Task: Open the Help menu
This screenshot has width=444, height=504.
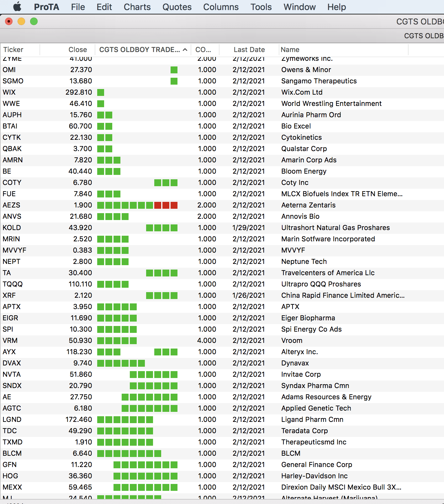Action: click(336, 7)
